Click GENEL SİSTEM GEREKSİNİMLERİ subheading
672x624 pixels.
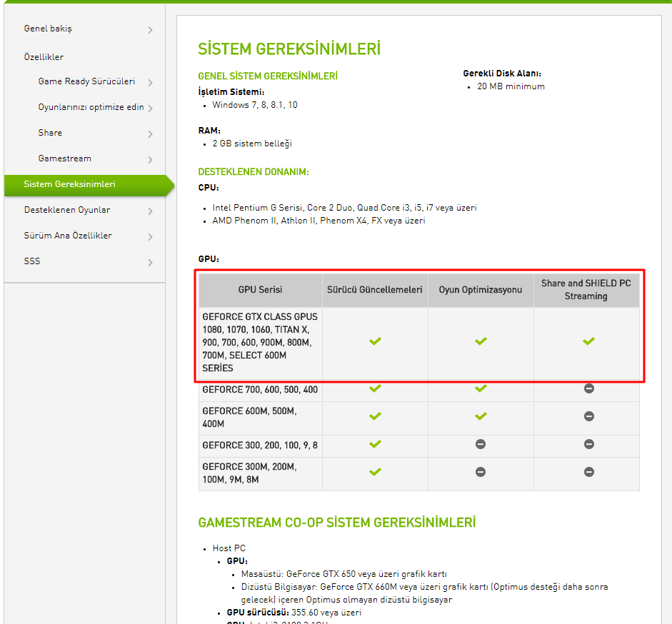(268, 76)
